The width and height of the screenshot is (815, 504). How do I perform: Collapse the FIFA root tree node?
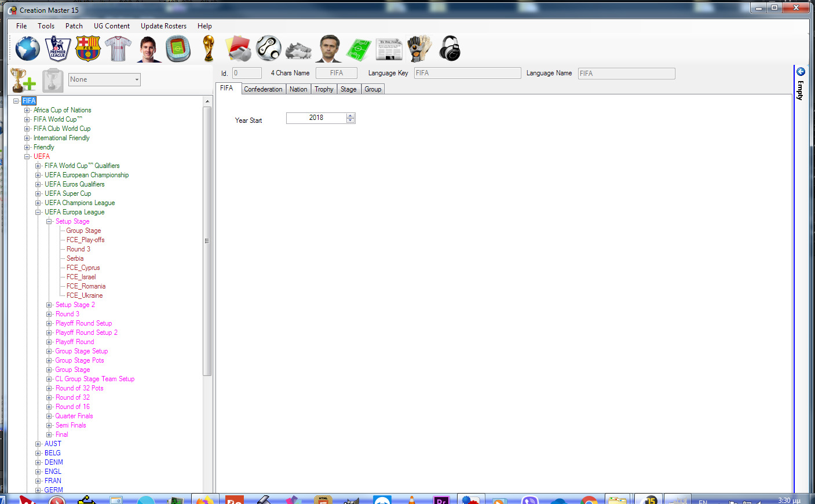[x=16, y=101]
